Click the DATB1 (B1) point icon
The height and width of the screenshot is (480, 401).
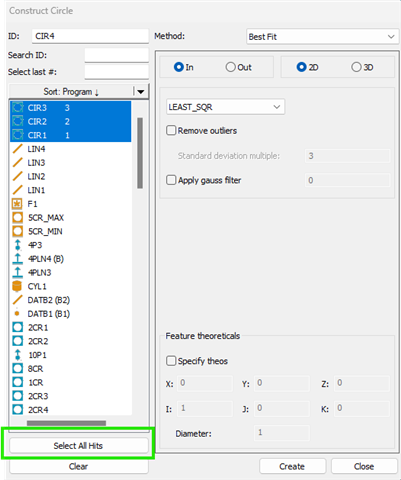[x=17, y=314]
